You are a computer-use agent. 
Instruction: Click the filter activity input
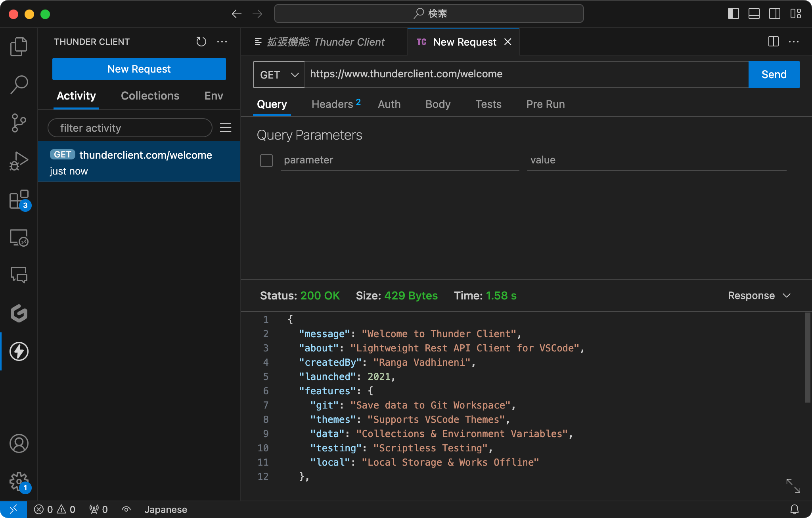[130, 128]
